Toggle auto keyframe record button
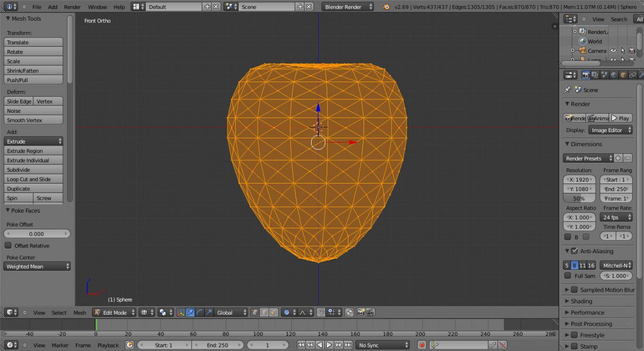Viewport: 644px width, 351px height. [x=422, y=345]
